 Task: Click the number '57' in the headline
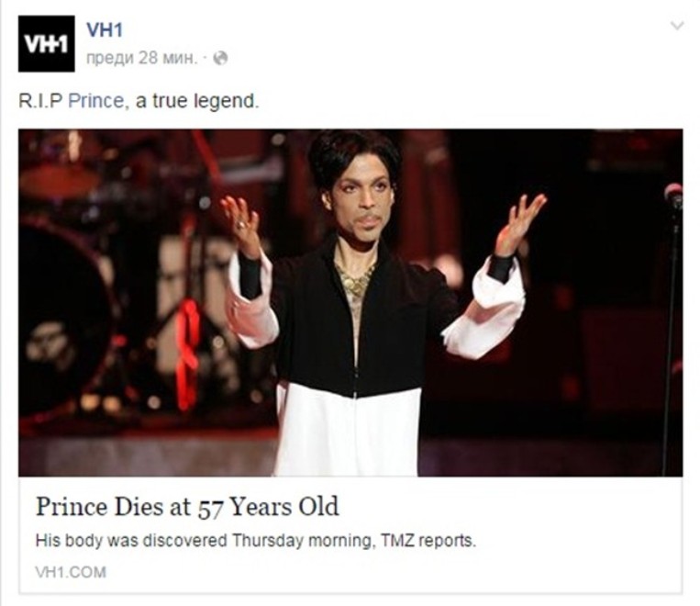[210, 508]
